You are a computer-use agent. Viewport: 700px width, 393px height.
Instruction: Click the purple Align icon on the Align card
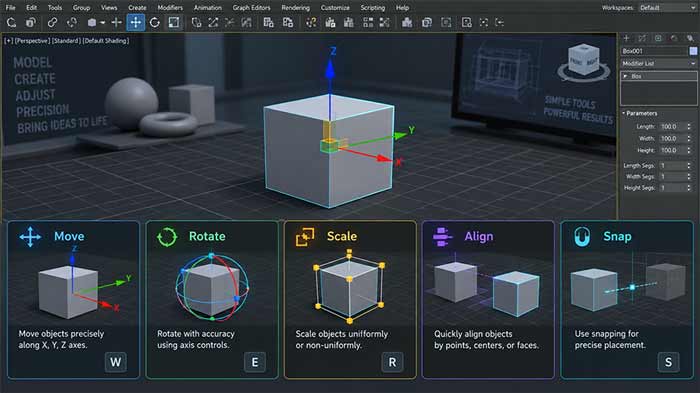point(442,237)
